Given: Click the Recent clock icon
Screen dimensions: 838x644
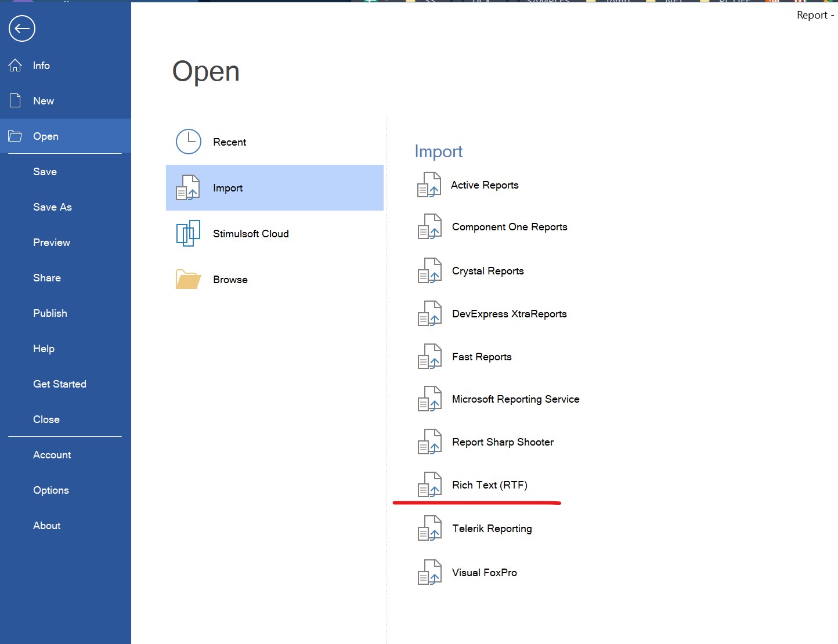Looking at the screenshot, I should pos(189,142).
